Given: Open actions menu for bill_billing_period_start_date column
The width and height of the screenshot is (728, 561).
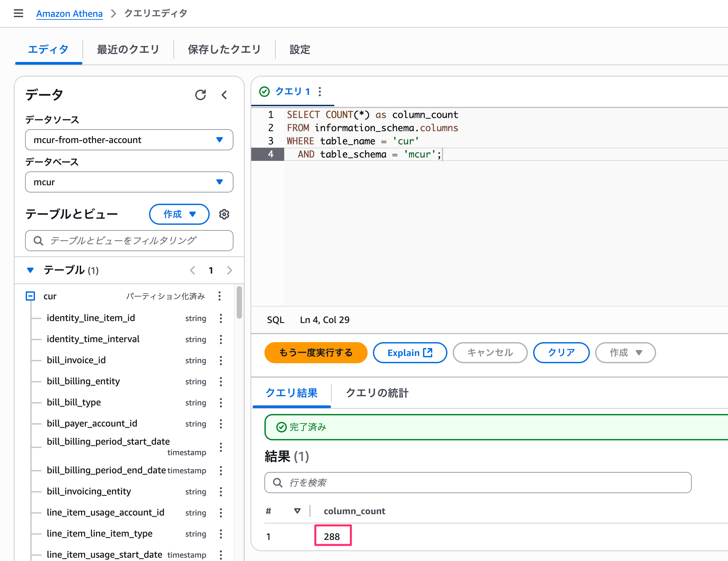Looking at the screenshot, I should pyautogui.click(x=221, y=447).
